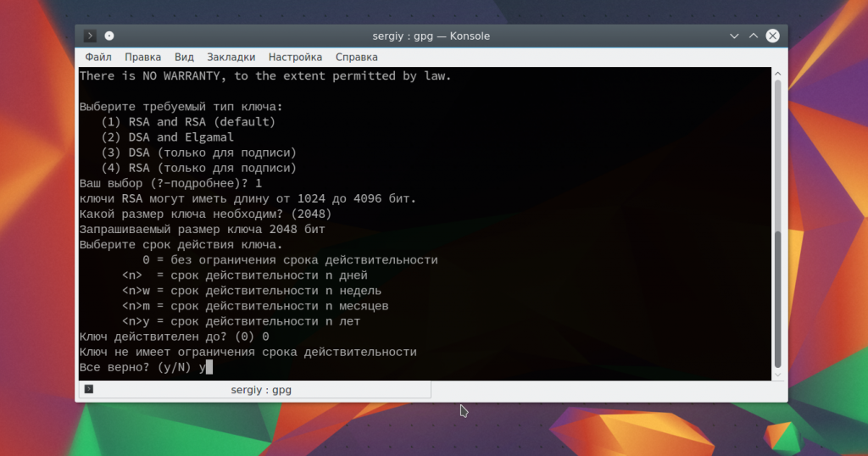Maximize the Konsole window
The image size is (868, 456).
click(754, 36)
